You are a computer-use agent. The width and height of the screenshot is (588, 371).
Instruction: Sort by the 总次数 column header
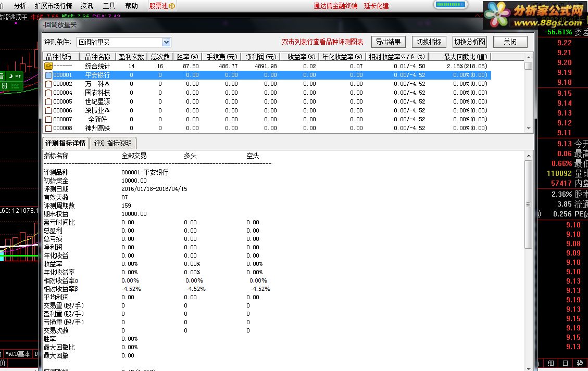160,57
